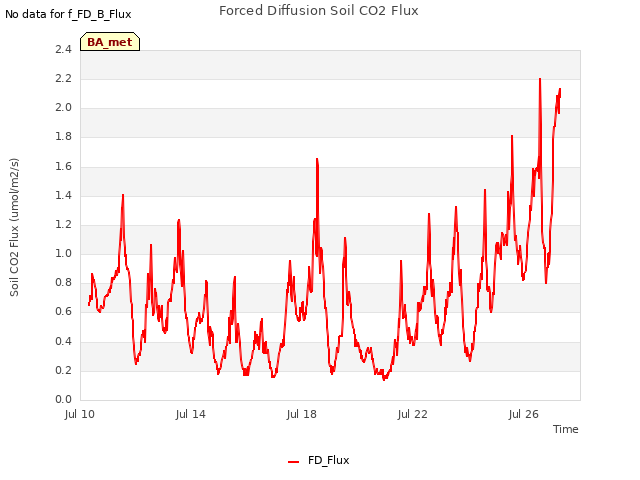Screen dimensions: 640x480
Task: Click the 0.8 y-axis tick label
Action: (63, 282)
